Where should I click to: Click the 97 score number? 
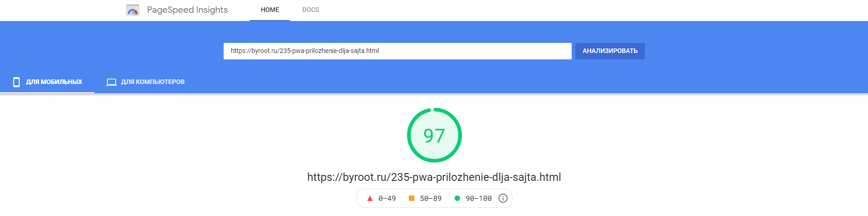[x=434, y=136]
